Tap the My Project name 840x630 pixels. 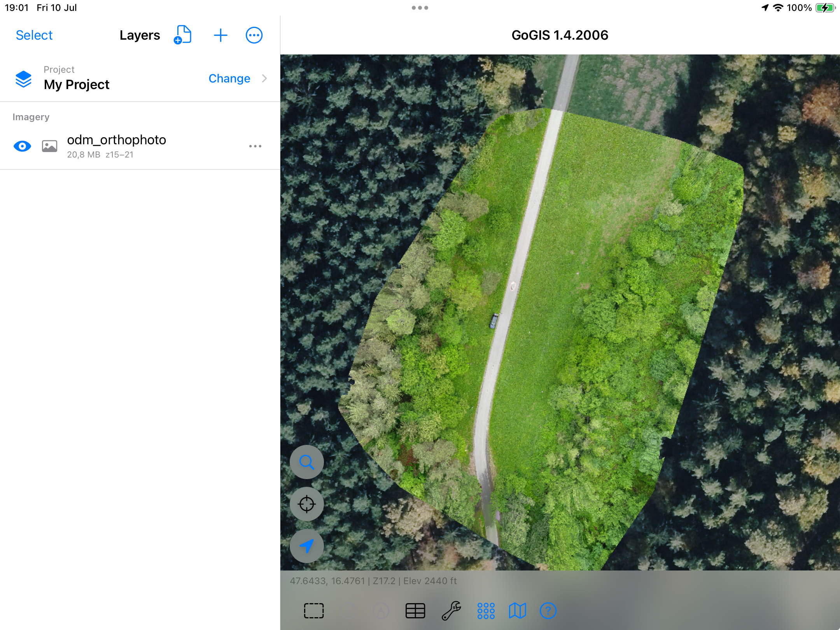tap(77, 84)
